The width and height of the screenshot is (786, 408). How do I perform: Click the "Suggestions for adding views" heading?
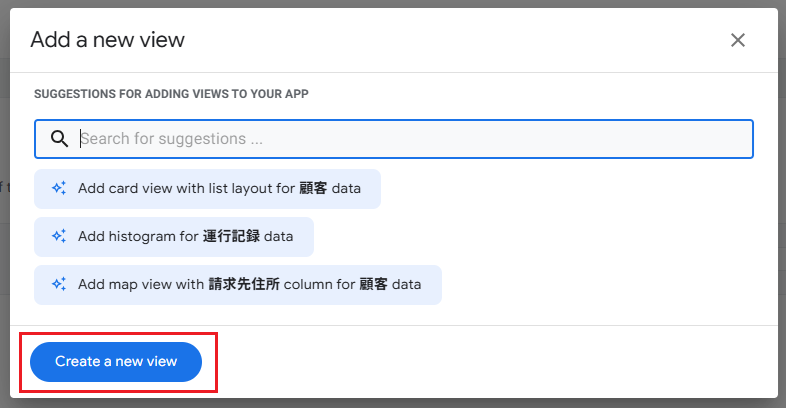(x=171, y=94)
